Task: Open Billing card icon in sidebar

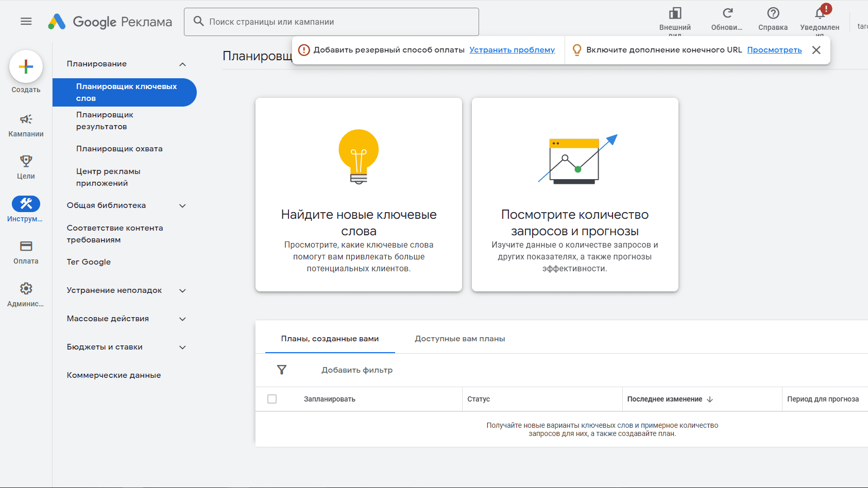Action: pyautogui.click(x=26, y=247)
